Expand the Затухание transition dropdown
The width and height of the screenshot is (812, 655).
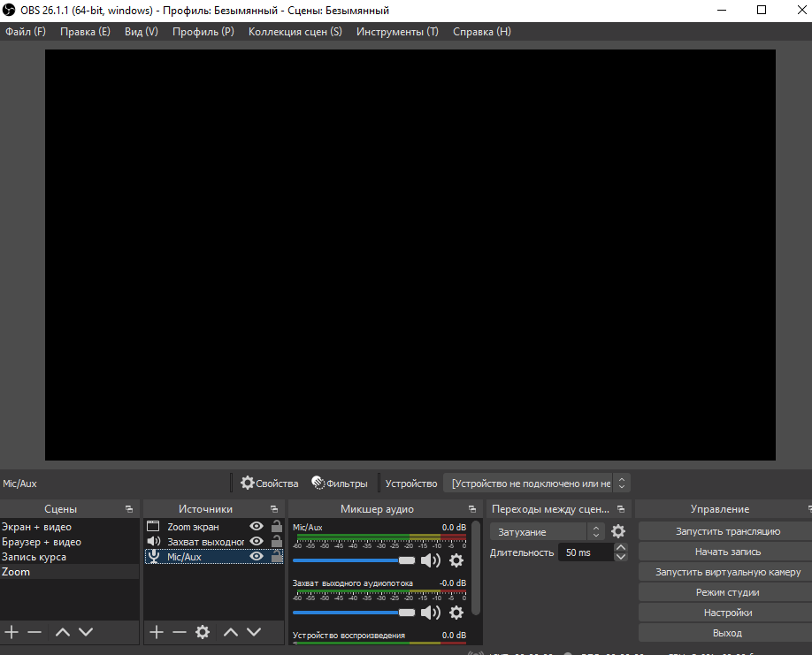(x=547, y=532)
